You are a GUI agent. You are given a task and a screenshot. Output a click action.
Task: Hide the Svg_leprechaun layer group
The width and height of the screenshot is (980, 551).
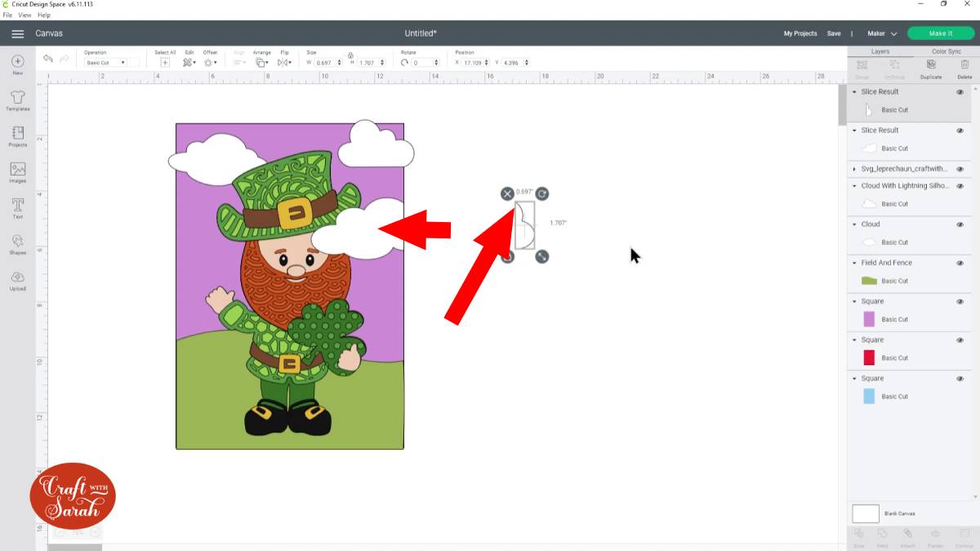[x=960, y=169]
